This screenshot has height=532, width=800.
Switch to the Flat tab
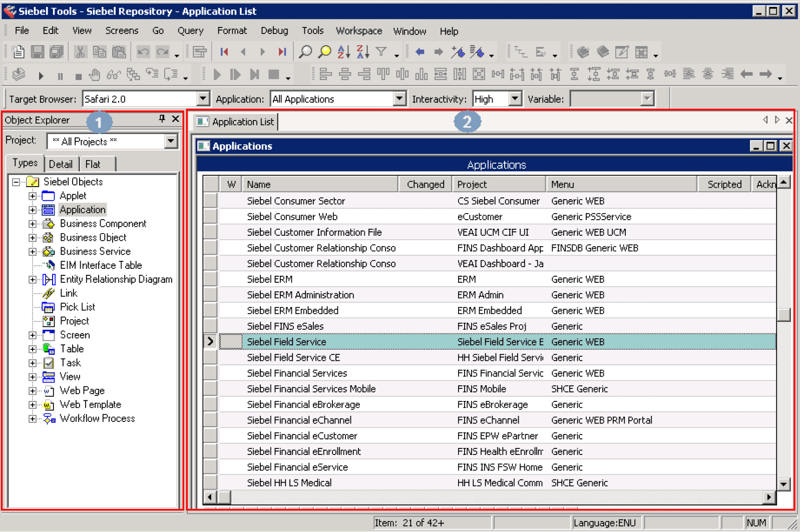tap(93, 164)
